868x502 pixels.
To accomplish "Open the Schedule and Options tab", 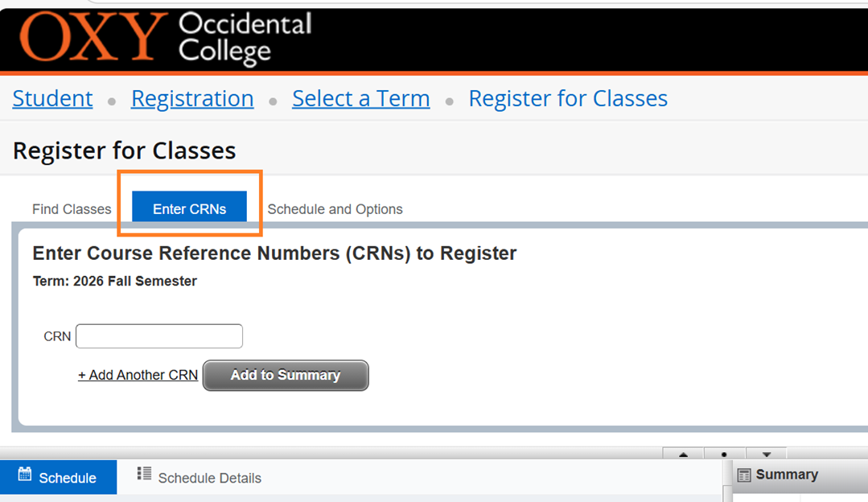I will click(x=335, y=208).
